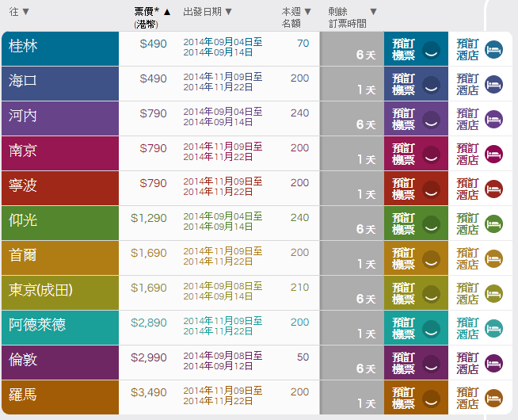Book hotel in 羅馬

click(467, 398)
